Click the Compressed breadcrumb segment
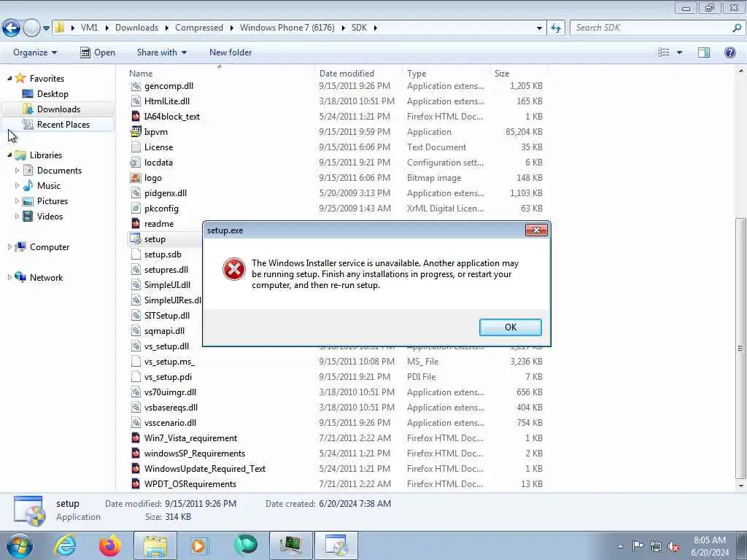The height and width of the screenshot is (560, 747). [x=198, y=28]
